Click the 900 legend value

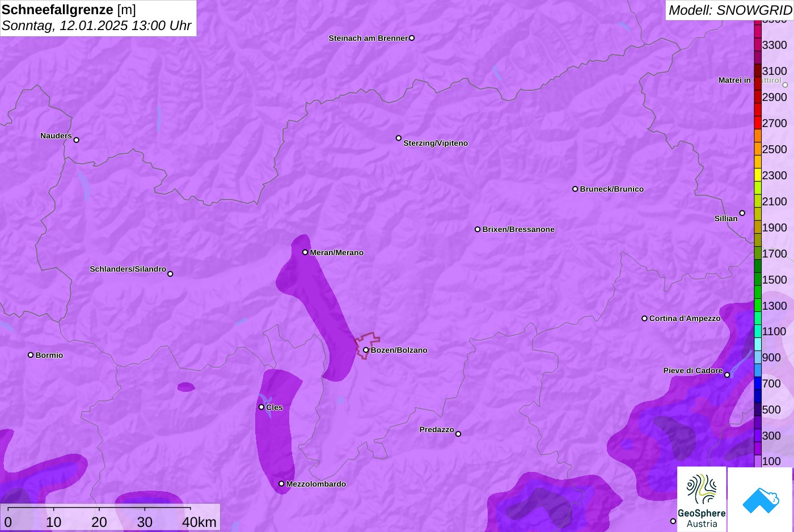point(772,357)
